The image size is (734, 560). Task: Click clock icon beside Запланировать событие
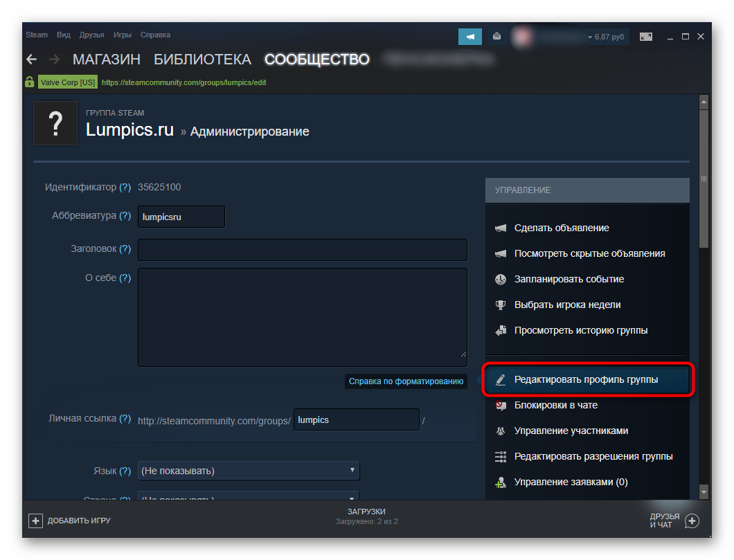pos(501,279)
